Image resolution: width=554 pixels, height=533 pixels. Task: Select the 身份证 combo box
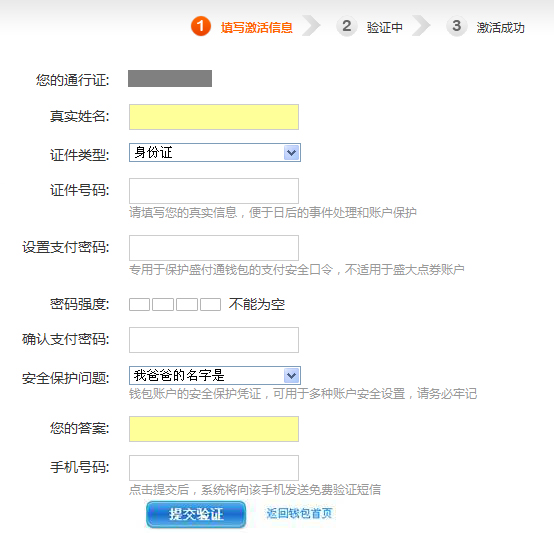pos(215,153)
